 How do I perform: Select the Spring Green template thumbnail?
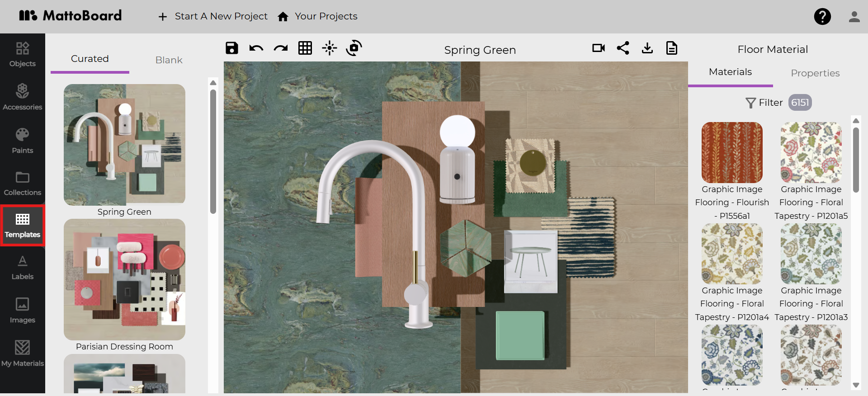click(124, 145)
